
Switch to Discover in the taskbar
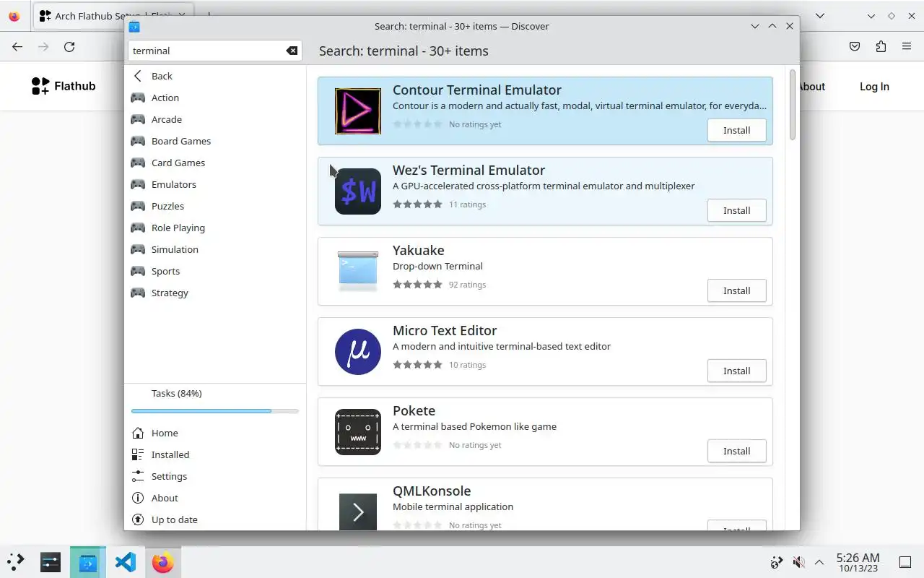[88, 561]
